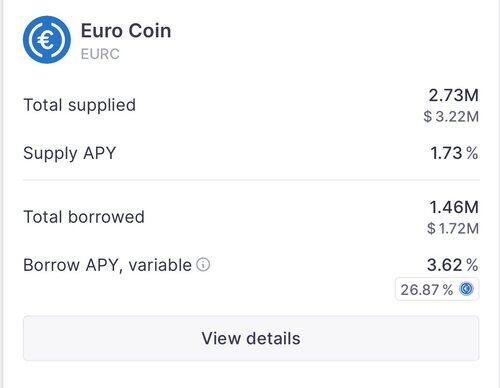The image size is (500, 388).
Task: Click the 26.87 % text in badge
Action: (427, 290)
